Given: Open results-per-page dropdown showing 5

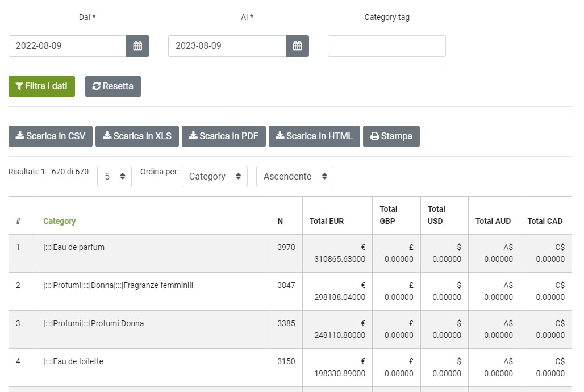Looking at the screenshot, I should [114, 177].
